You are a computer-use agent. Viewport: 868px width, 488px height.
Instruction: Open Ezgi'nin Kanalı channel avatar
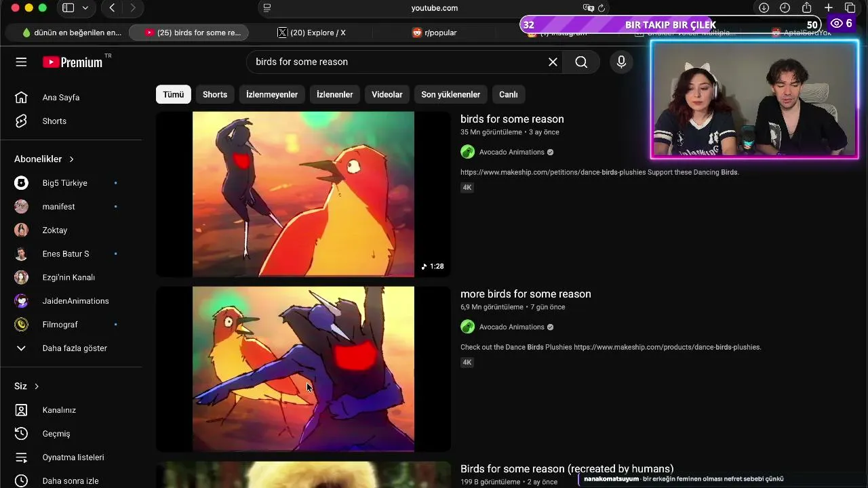(x=22, y=277)
